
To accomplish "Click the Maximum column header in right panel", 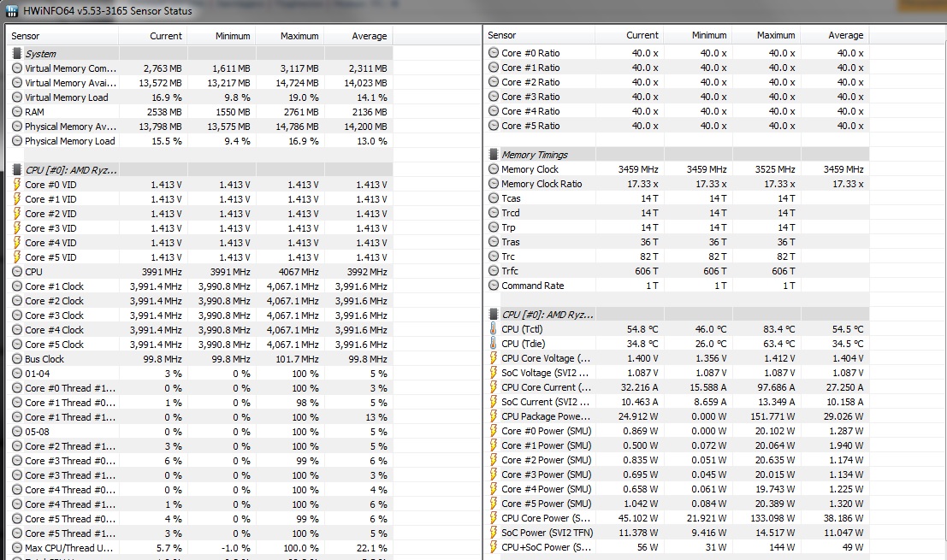I will click(x=775, y=35).
